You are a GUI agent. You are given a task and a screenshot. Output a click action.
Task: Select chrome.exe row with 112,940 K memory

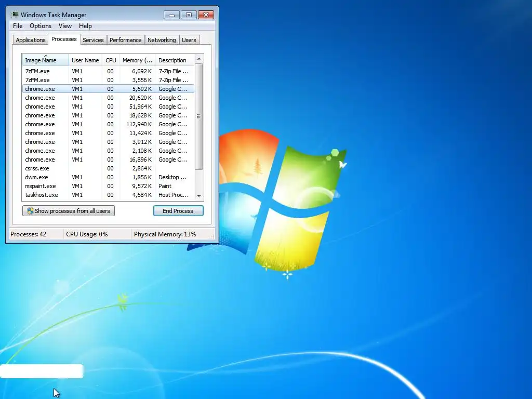point(108,124)
